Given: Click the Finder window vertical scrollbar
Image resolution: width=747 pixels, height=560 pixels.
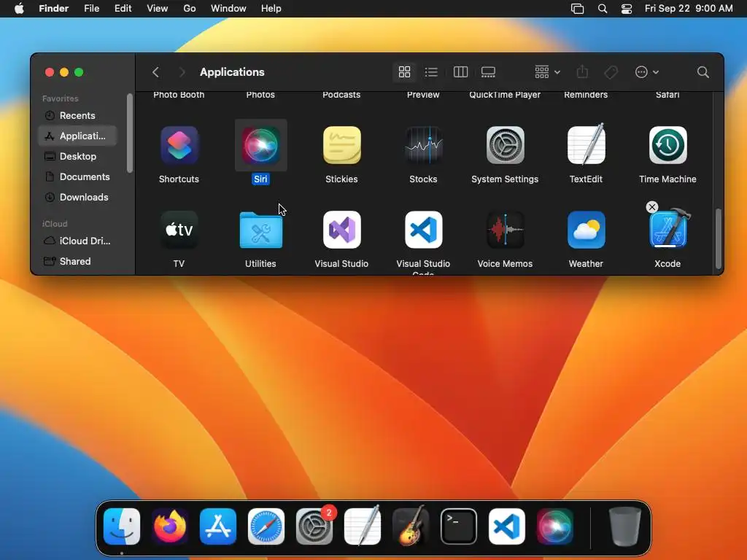Looking at the screenshot, I should point(719,239).
